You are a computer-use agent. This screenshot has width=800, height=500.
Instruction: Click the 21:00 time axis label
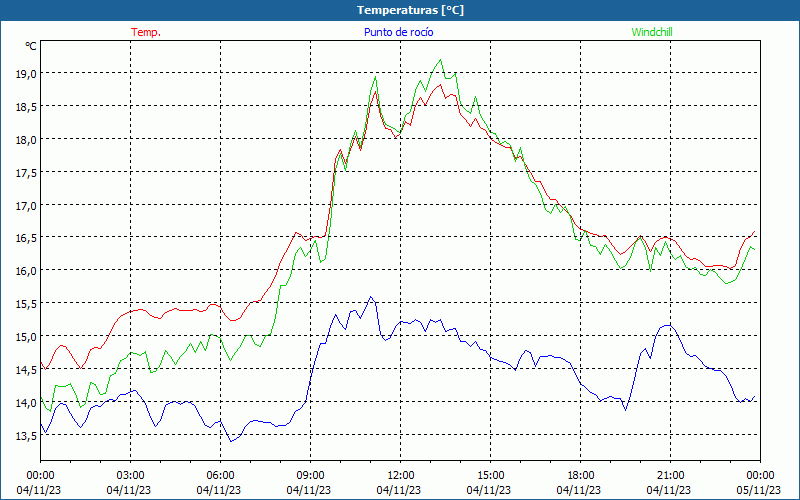click(x=670, y=475)
